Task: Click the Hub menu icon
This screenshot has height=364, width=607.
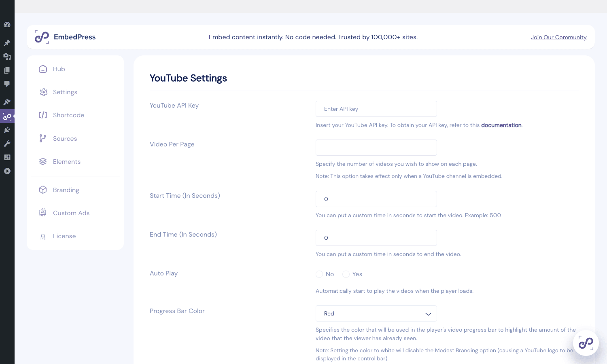Action: [x=43, y=69]
